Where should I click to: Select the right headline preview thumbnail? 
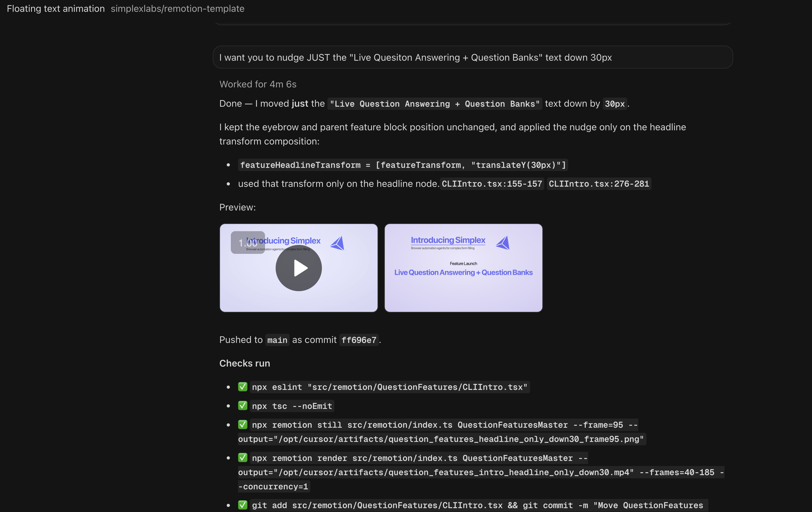click(463, 268)
